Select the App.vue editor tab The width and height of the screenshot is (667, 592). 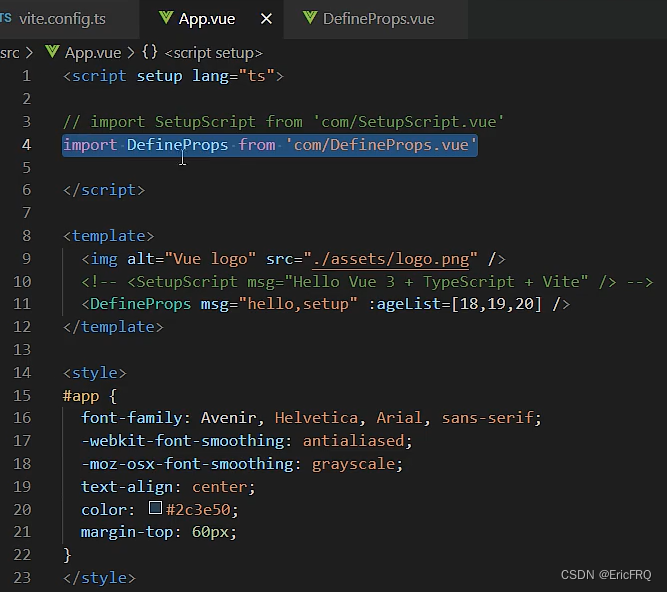click(206, 19)
